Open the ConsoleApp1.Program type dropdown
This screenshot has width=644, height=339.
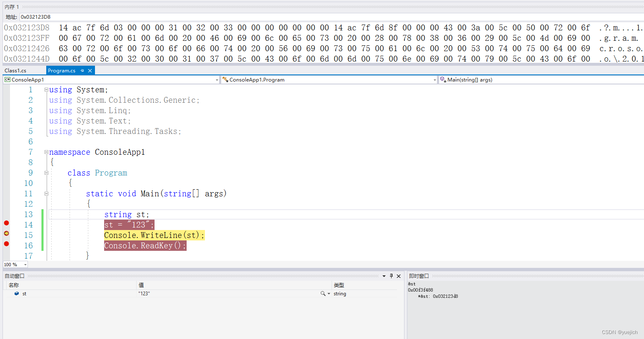[x=435, y=80]
